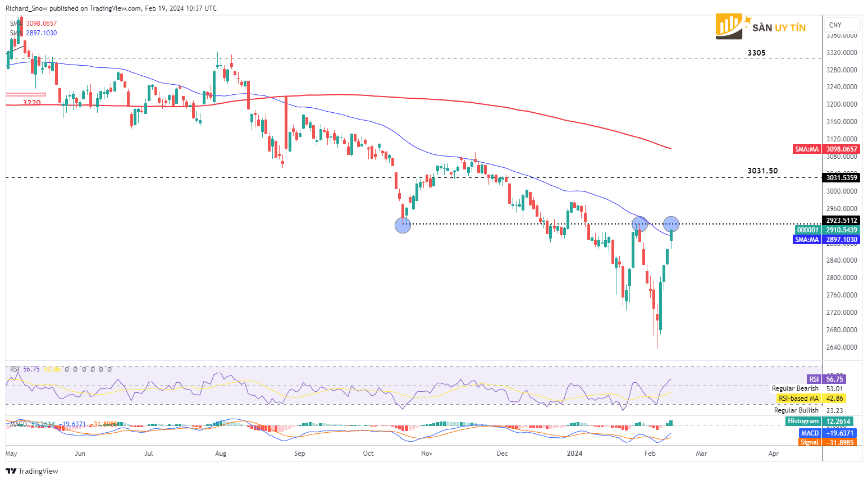Select the red SMA 3098.0657 legend value
This screenshot has height=481, width=868.
(41, 24)
